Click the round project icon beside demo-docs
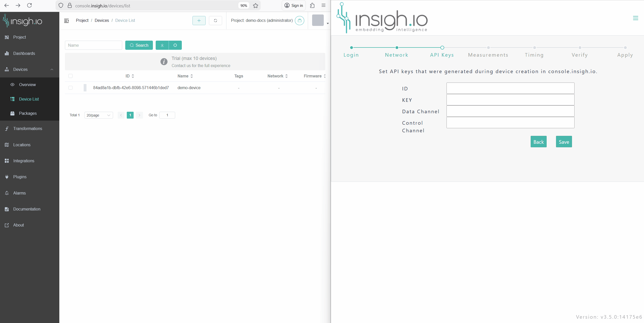The height and width of the screenshot is (323, 644). (x=299, y=21)
